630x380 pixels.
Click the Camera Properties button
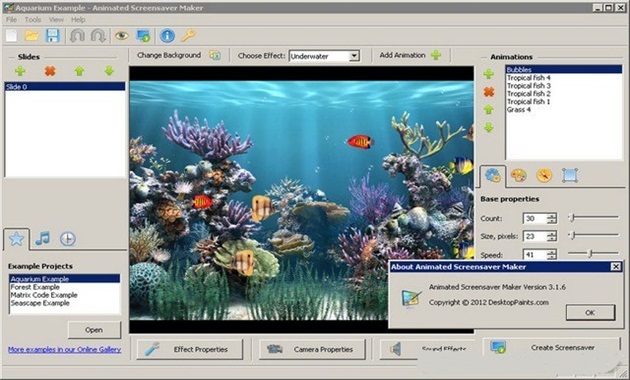(312, 349)
